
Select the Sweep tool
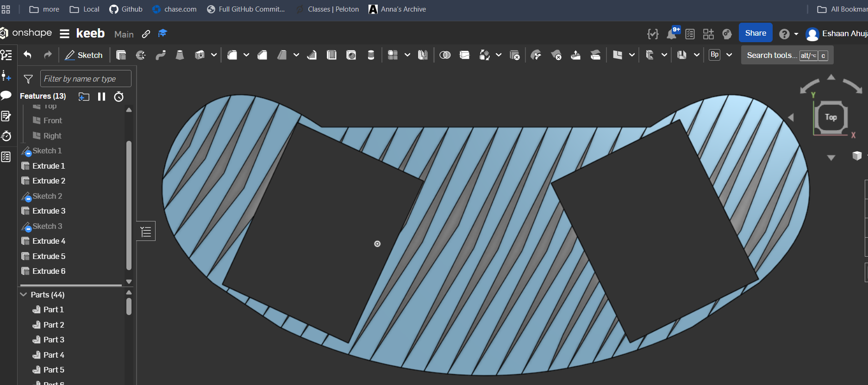click(161, 55)
